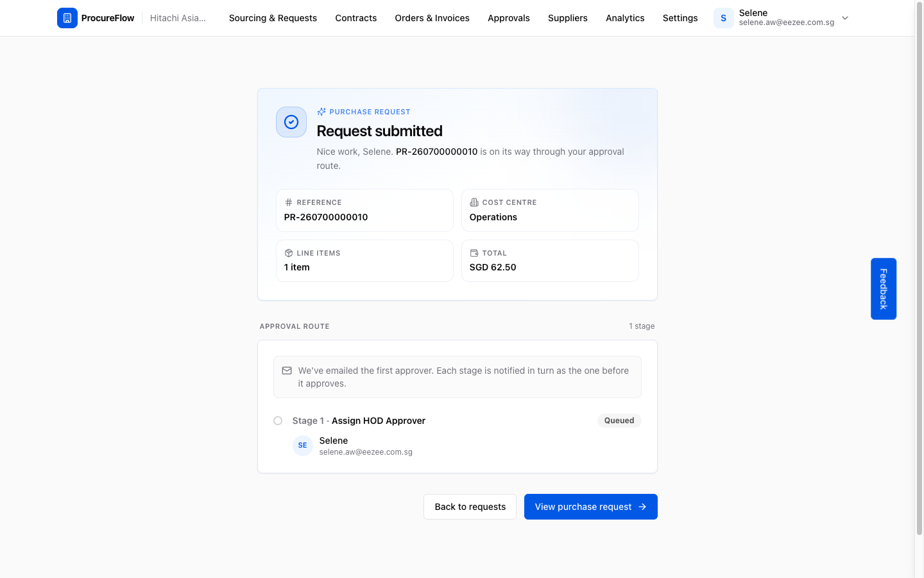Click the bold PR-260700000010 in the message

point(437,152)
